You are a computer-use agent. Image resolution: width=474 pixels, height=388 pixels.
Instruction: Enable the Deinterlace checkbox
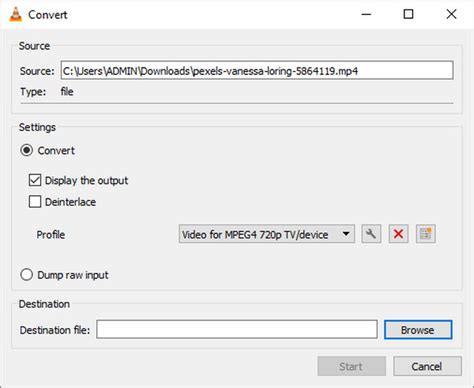35,202
